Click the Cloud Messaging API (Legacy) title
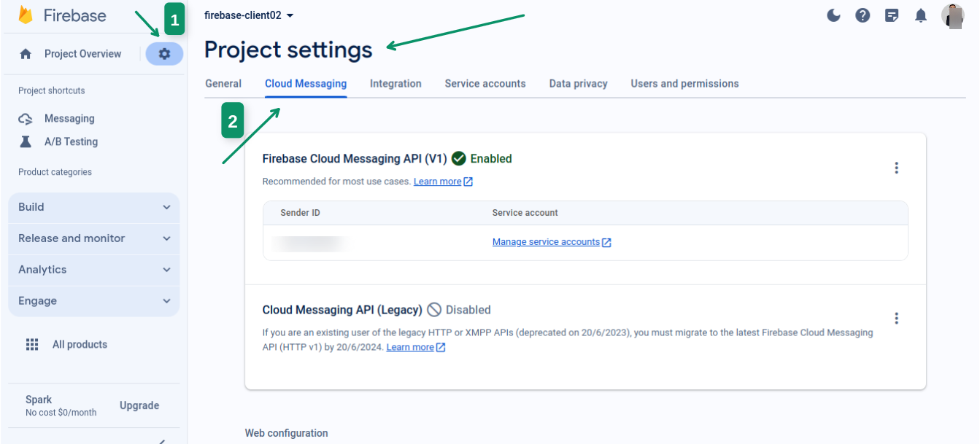Screen dimensions: 980x444 [342, 310]
